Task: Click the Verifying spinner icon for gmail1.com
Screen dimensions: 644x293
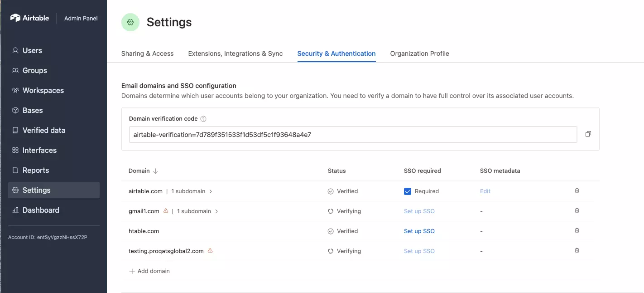Action: point(331,211)
